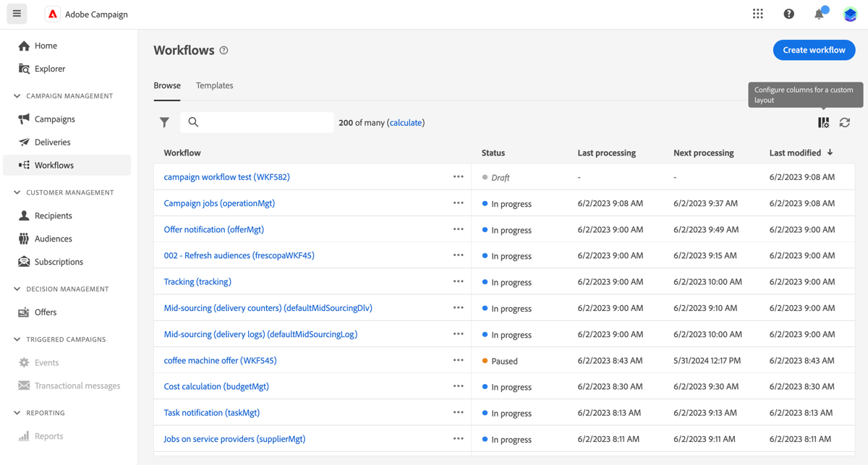Toggle the filter funnel panel
This screenshot has width=868, height=465.
pyautogui.click(x=164, y=122)
